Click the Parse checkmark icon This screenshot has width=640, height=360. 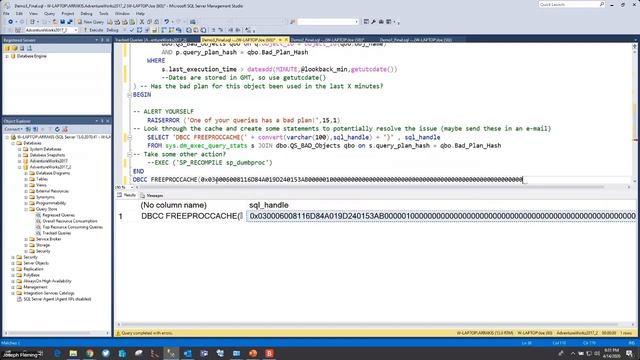click(x=131, y=30)
